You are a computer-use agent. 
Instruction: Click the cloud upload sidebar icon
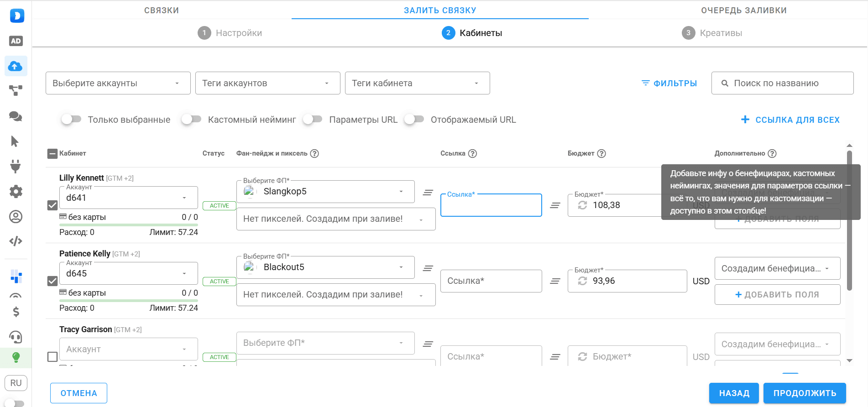pos(16,66)
